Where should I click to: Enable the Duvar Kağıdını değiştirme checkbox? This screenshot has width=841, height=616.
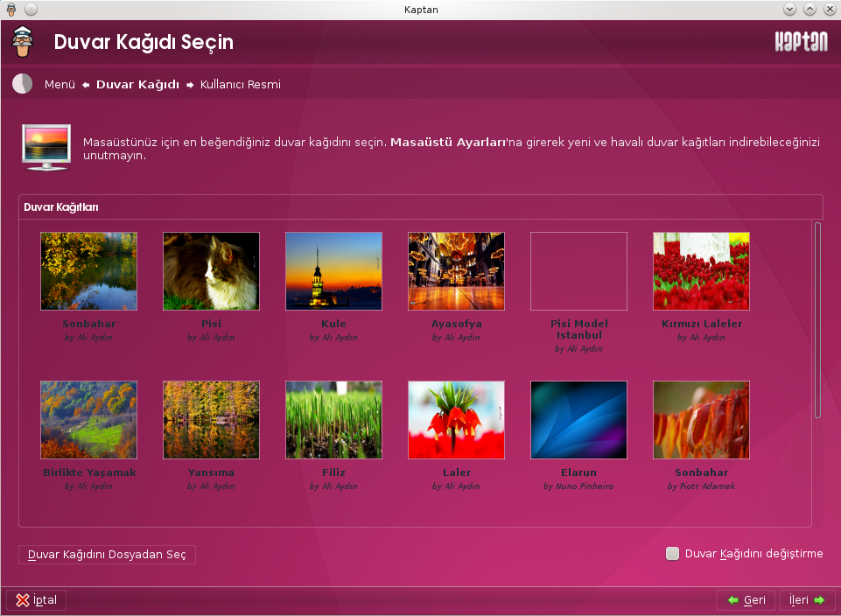(672, 553)
